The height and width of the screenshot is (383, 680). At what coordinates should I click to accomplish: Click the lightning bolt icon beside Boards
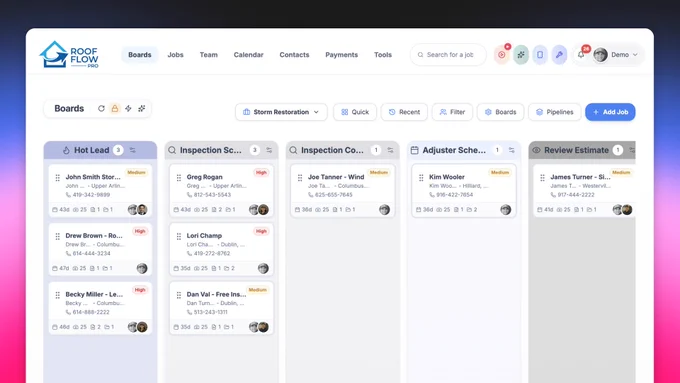coord(128,108)
